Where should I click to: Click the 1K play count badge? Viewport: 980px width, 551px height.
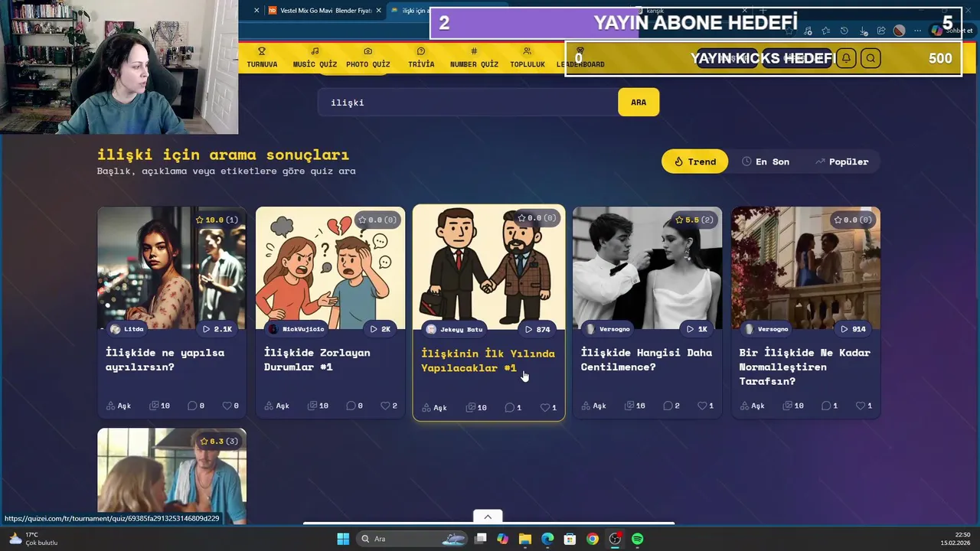697,329
